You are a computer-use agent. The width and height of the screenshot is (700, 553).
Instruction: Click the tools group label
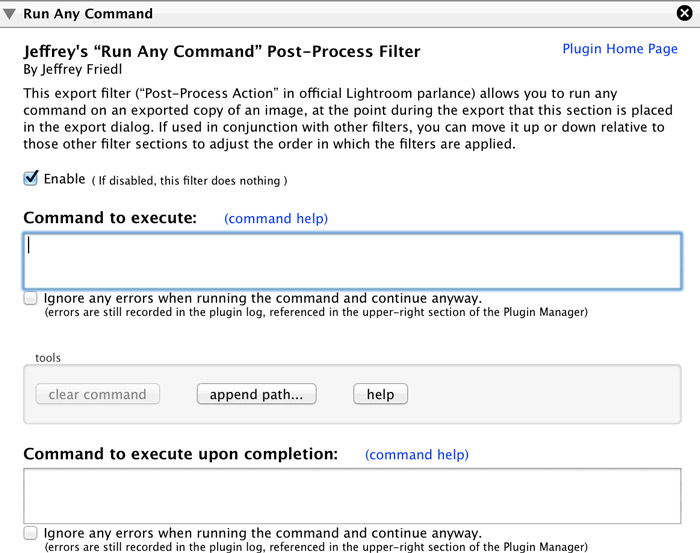48,358
